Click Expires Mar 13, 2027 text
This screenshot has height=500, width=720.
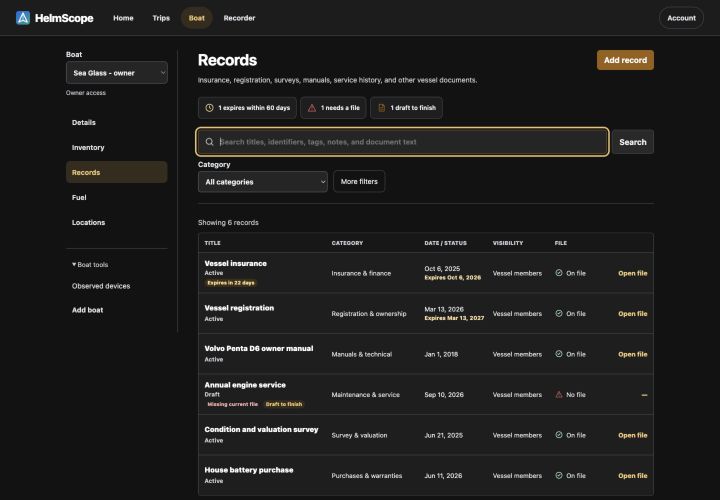click(x=454, y=318)
